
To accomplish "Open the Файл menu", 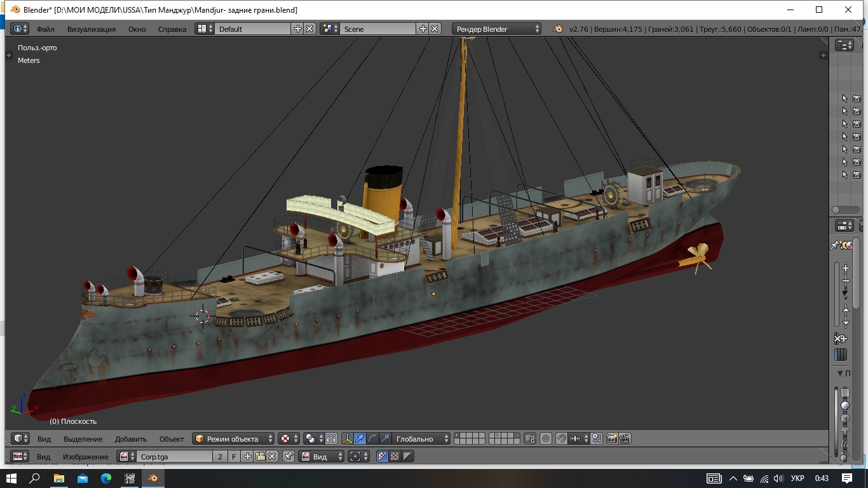I will point(45,29).
